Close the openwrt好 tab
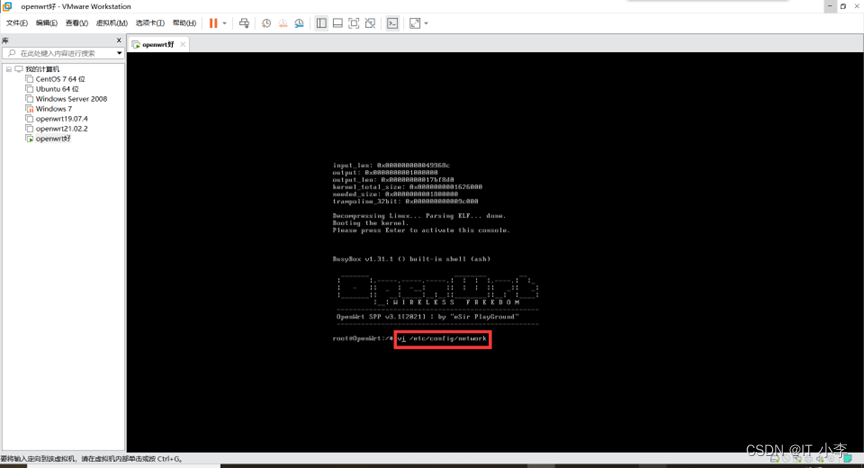Screen dimensions: 864x468 point(183,45)
